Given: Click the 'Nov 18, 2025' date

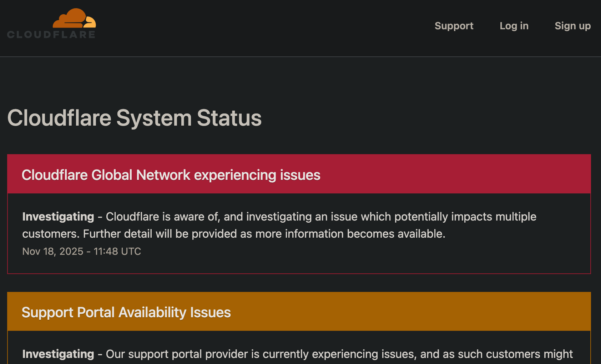Looking at the screenshot, I should click(x=53, y=252).
